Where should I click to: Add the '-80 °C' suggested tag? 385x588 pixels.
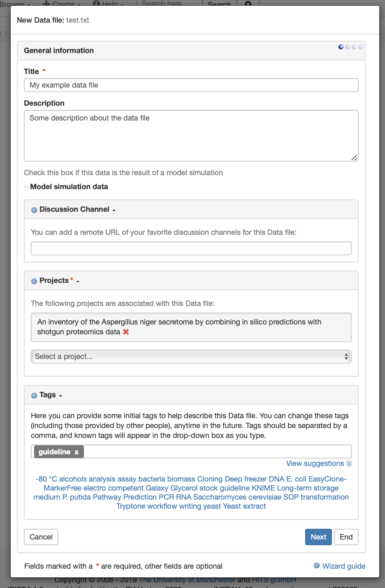46,479
